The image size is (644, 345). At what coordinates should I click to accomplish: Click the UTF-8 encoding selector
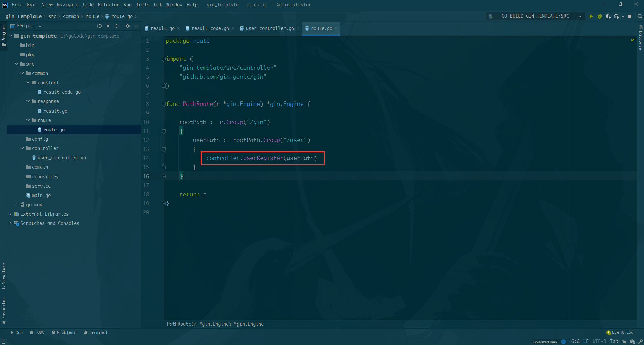599,342
